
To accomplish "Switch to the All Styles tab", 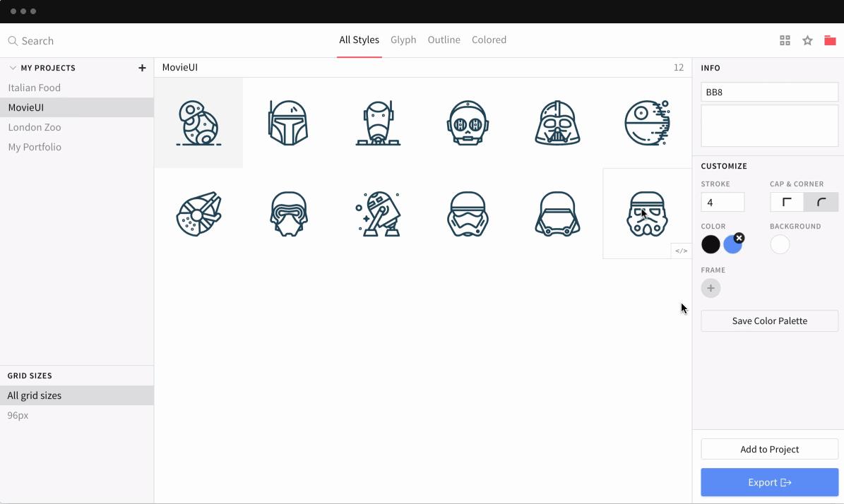I will coord(359,40).
